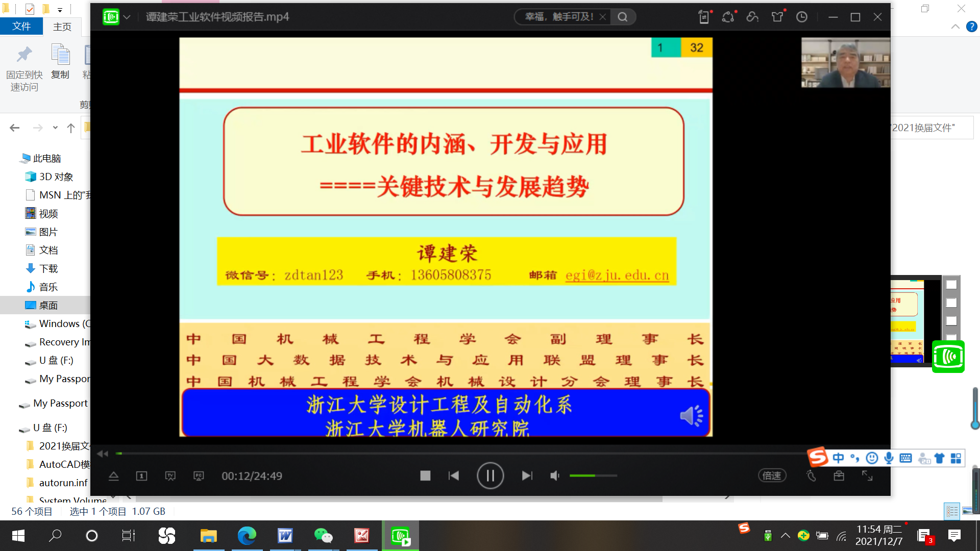Open the skin (shirt) icon in title bar

point(777,17)
